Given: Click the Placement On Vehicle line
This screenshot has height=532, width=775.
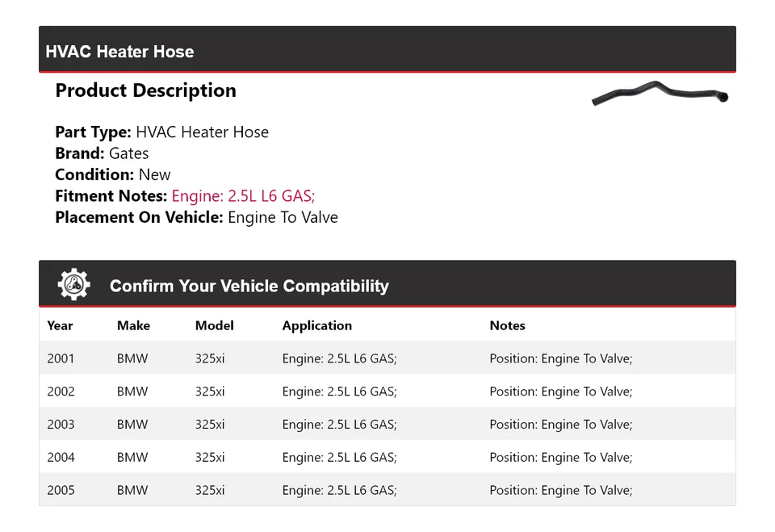Looking at the screenshot, I should (x=196, y=217).
